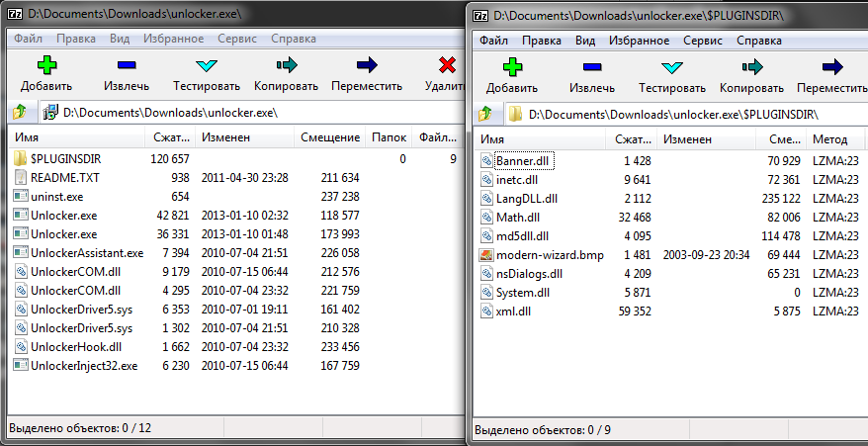Open the Файл menu in the unlocker.exe window
868x446 pixels.
[29, 39]
